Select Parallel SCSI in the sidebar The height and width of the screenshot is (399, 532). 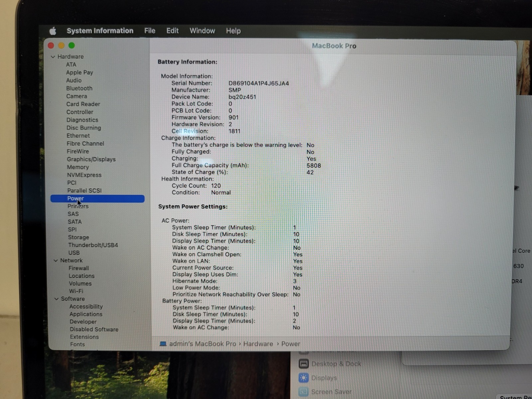click(84, 191)
